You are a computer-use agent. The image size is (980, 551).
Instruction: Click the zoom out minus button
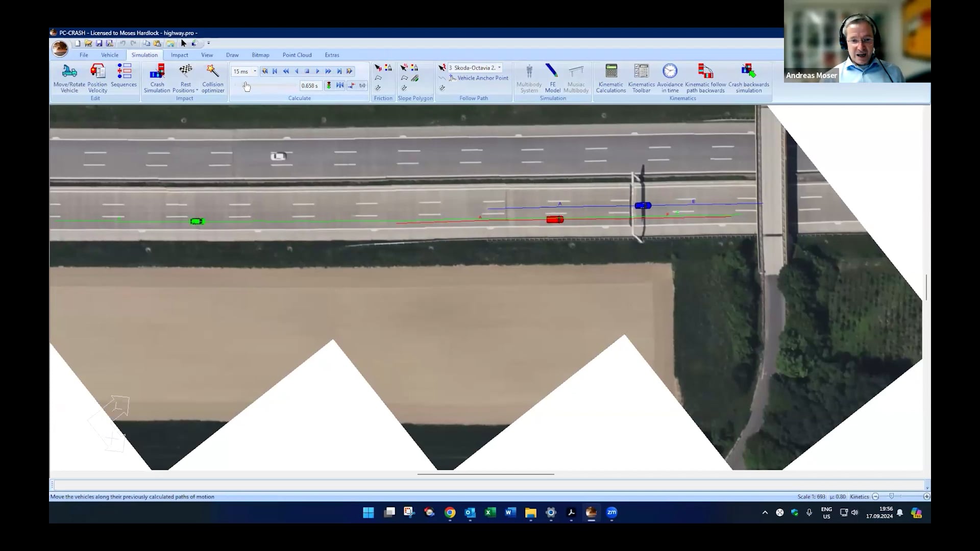click(x=875, y=496)
